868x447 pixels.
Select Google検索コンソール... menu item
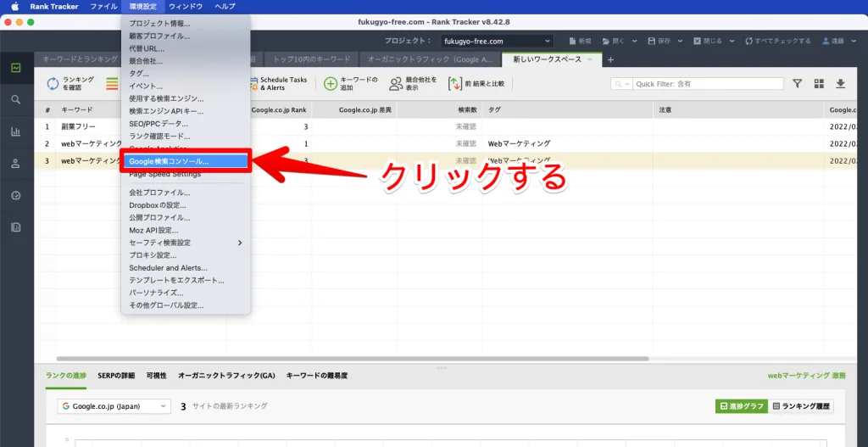(x=186, y=162)
